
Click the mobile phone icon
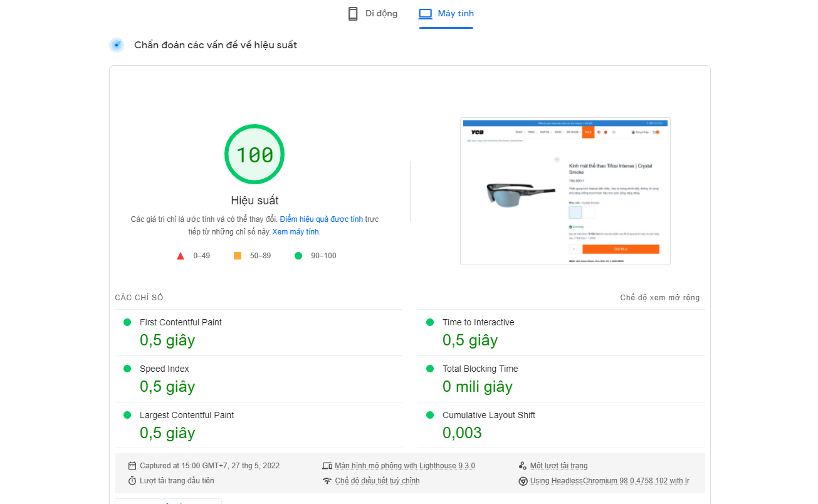click(353, 14)
